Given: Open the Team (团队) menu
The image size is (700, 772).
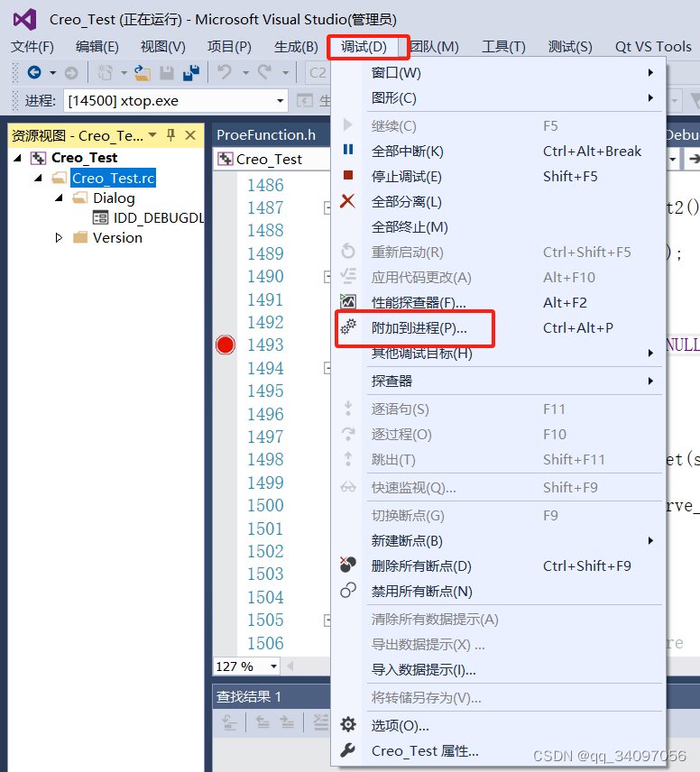Looking at the screenshot, I should (x=434, y=47).
